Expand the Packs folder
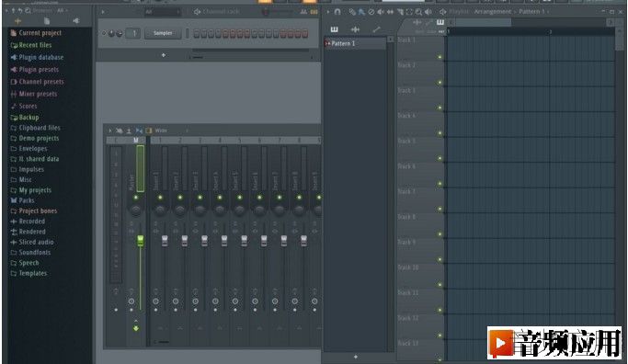The width and height of the screenshot is (628, 364). (22, 200)
